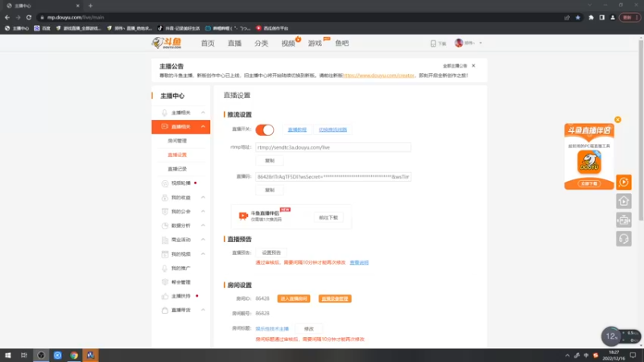Click 前往下载 for 斗鱼直播伴侣
The image size is (644, 362).
pyautogui.click(x=328, y=217)
